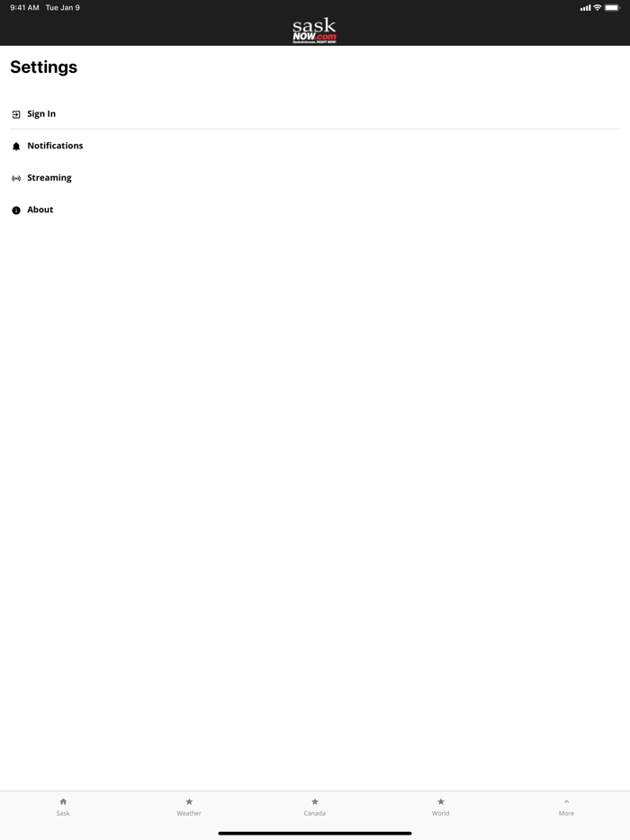Click the Wi-Fi indicator in status bar
Viewport: 630px width, 840px height.
click(x=598, y=7)
